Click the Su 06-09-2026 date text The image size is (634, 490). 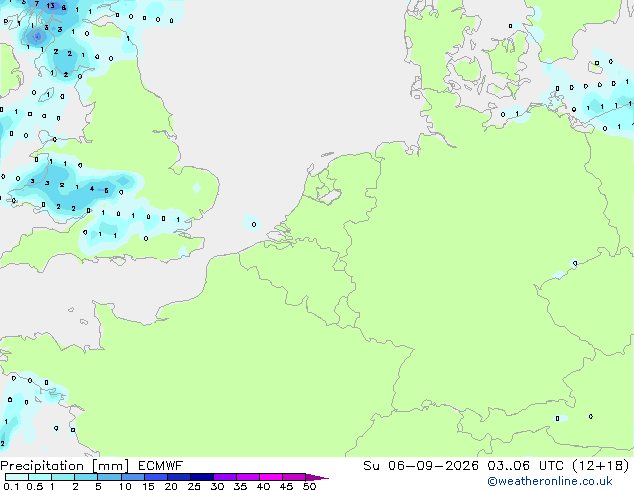[421, 466]
